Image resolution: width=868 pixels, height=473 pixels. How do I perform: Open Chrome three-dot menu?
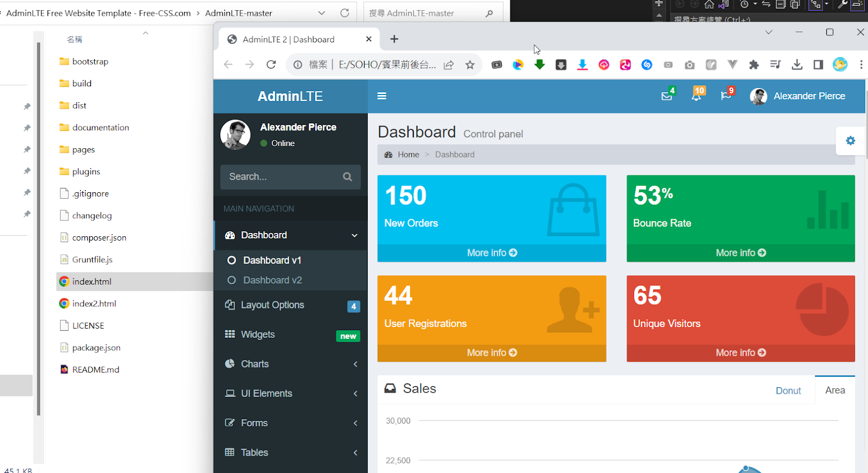(x=861, y=65)
